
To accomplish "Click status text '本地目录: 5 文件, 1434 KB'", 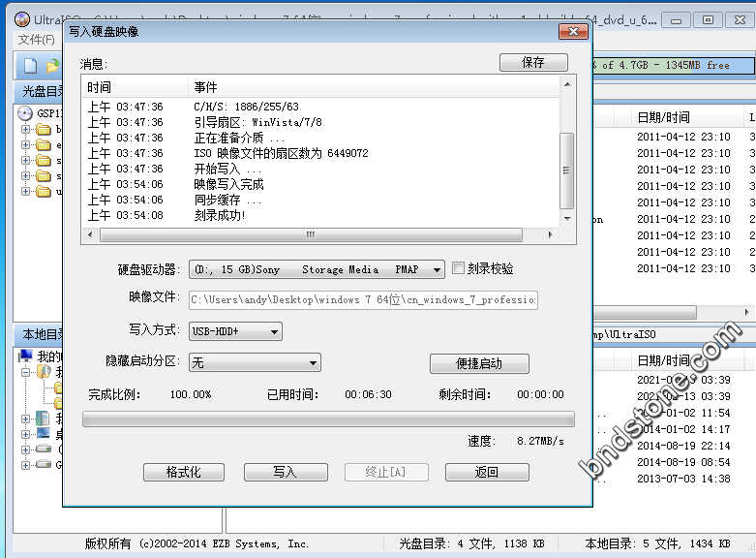I will pos(657,544).
